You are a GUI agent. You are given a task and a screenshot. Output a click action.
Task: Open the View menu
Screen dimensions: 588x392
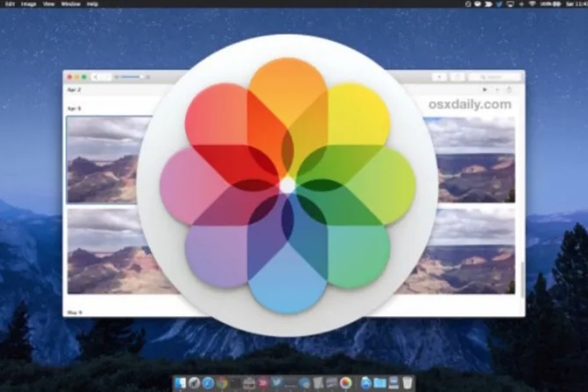click(x=48, y=4)
